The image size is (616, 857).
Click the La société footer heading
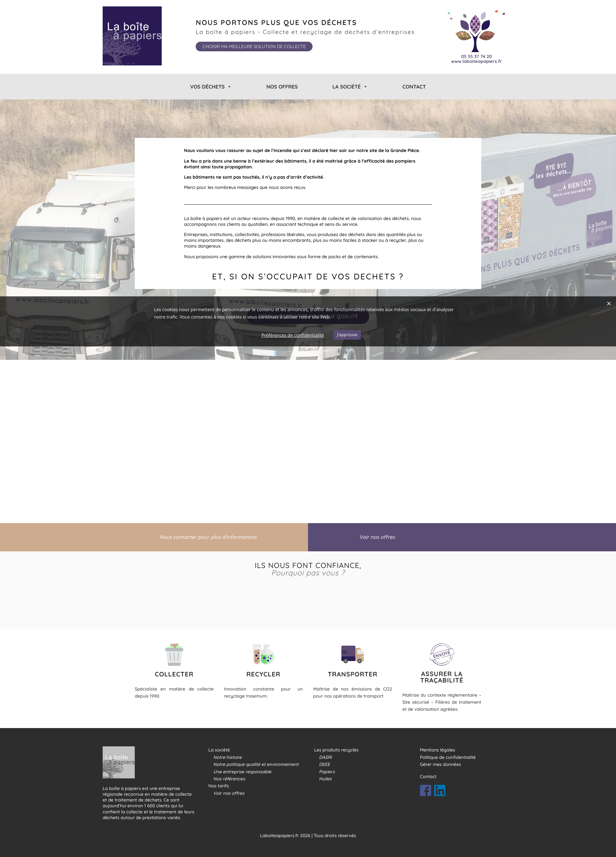tap(219, 750)
